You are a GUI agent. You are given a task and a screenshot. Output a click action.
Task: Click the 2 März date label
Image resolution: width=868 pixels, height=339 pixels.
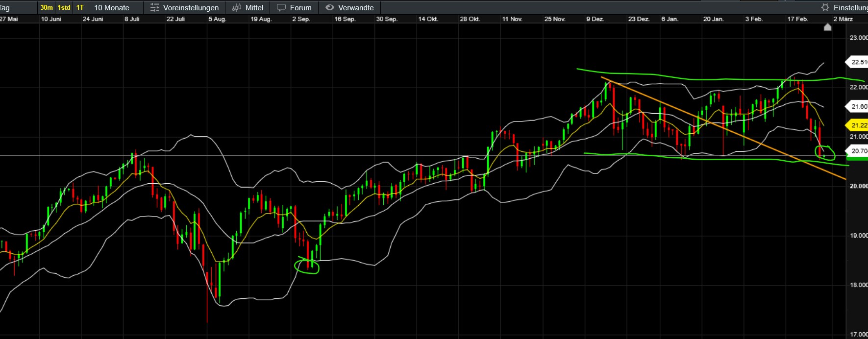click(x=843, y=19)
